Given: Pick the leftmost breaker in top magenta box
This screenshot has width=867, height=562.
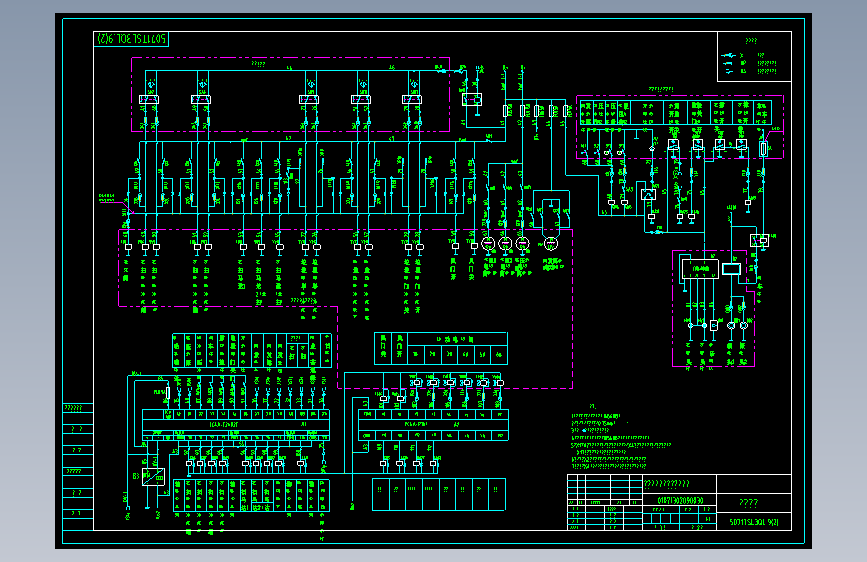Looking at the screenshot, I should coord(149,100).
